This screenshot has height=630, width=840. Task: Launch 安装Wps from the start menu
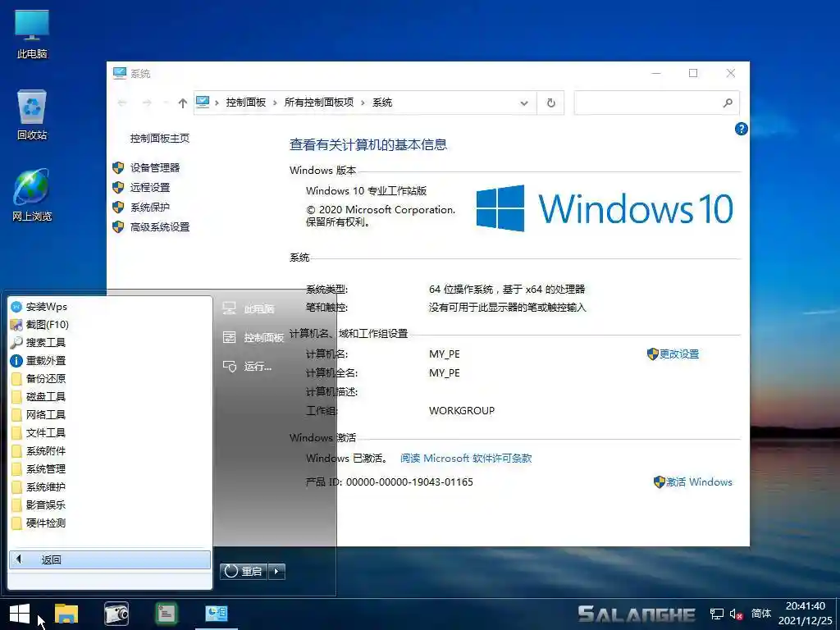tap(46, 307)
